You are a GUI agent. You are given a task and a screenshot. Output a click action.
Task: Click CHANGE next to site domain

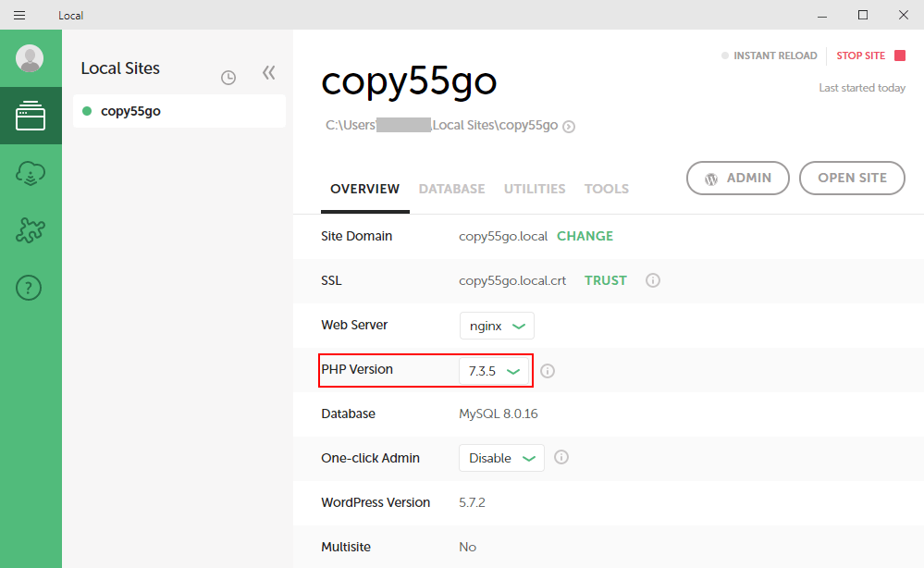585,236
